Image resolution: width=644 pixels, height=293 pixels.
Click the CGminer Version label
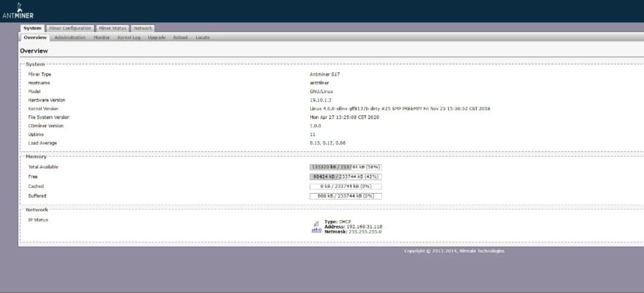click(x=45, y=126)
